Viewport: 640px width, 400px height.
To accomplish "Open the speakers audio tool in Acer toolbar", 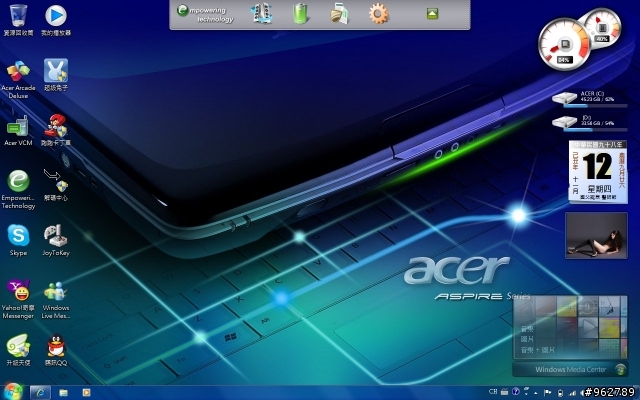I will (261, 13).
